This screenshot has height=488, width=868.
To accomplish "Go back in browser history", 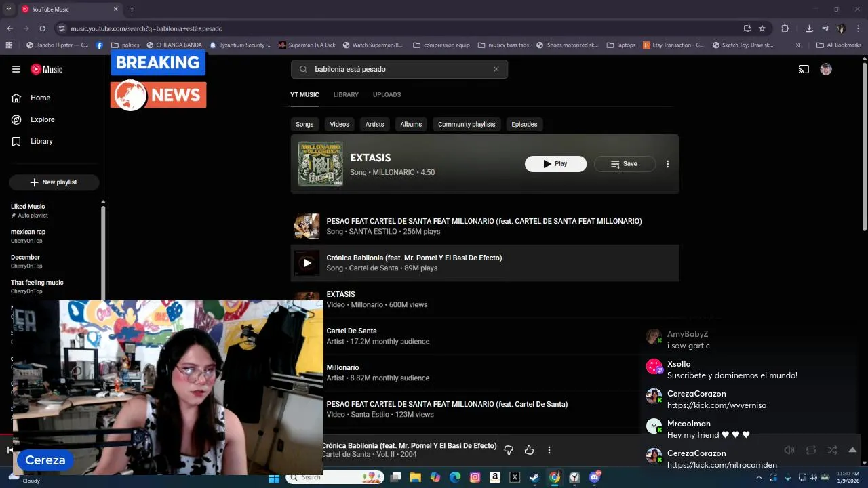I will [9, 28].
